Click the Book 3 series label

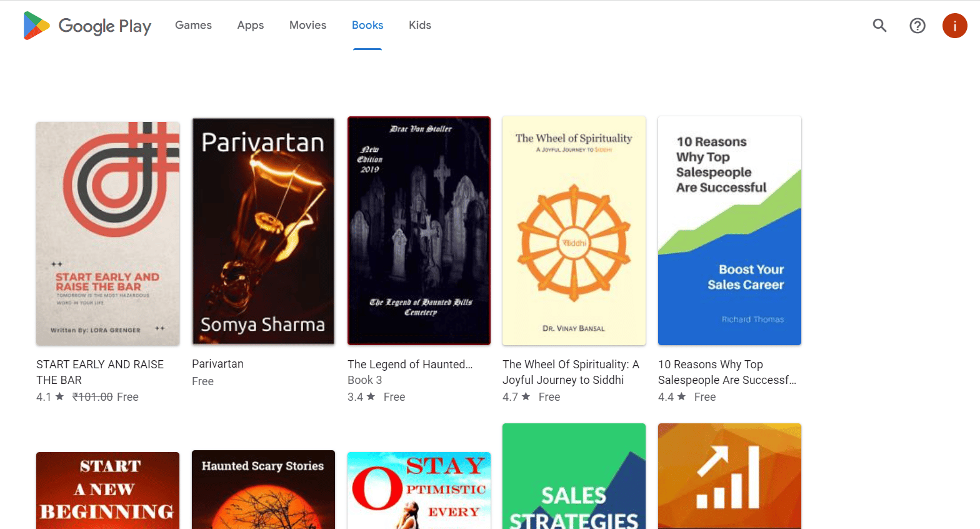coord(364,380)
